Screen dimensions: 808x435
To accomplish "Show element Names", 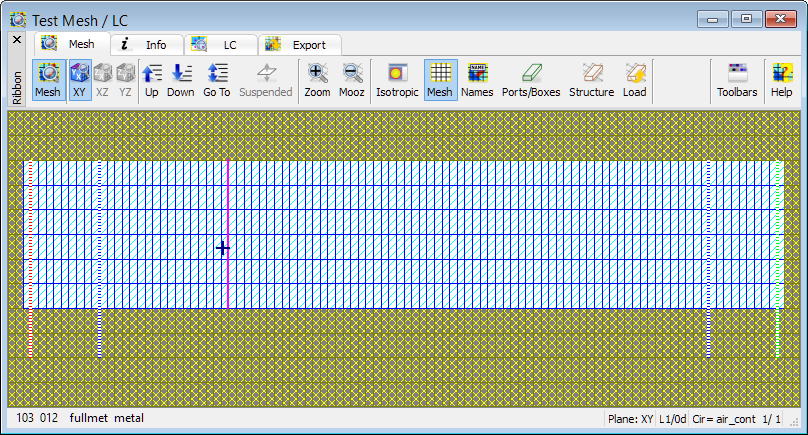I will click(x=477, y=80).
